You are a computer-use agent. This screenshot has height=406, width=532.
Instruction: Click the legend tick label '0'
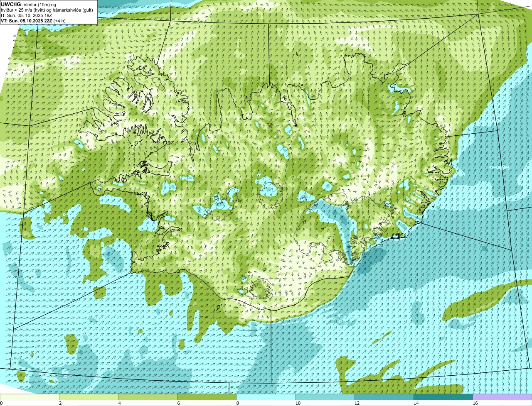click(x=1, y=403)
